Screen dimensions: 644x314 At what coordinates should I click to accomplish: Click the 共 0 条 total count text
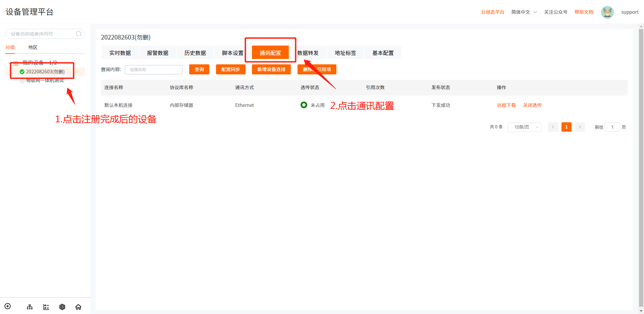496,127
